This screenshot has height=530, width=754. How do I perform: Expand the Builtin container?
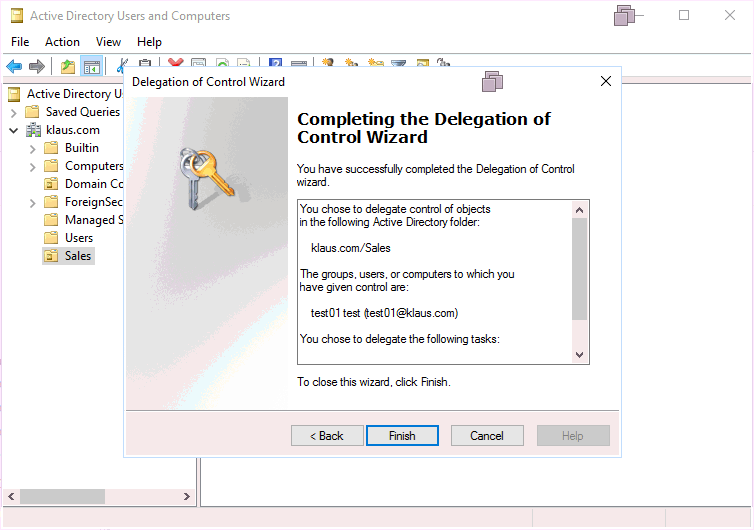pyautogui.click(x=32, y=149)
